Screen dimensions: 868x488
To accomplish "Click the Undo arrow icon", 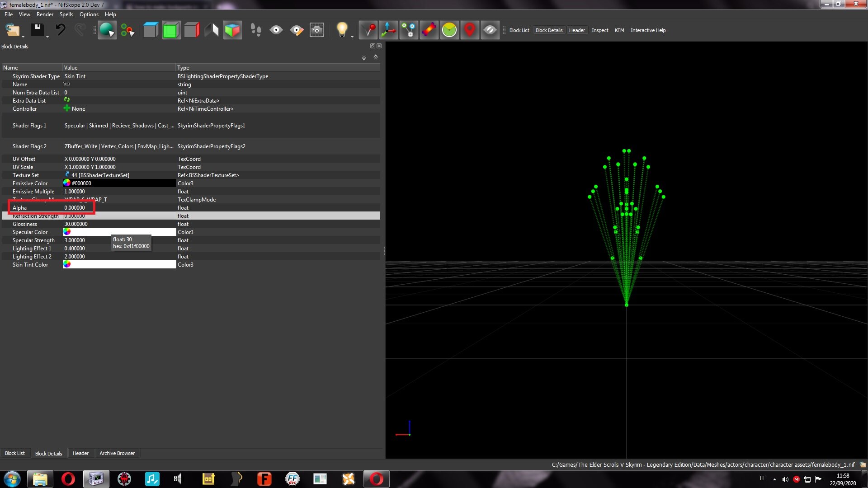I will (60, 30).
